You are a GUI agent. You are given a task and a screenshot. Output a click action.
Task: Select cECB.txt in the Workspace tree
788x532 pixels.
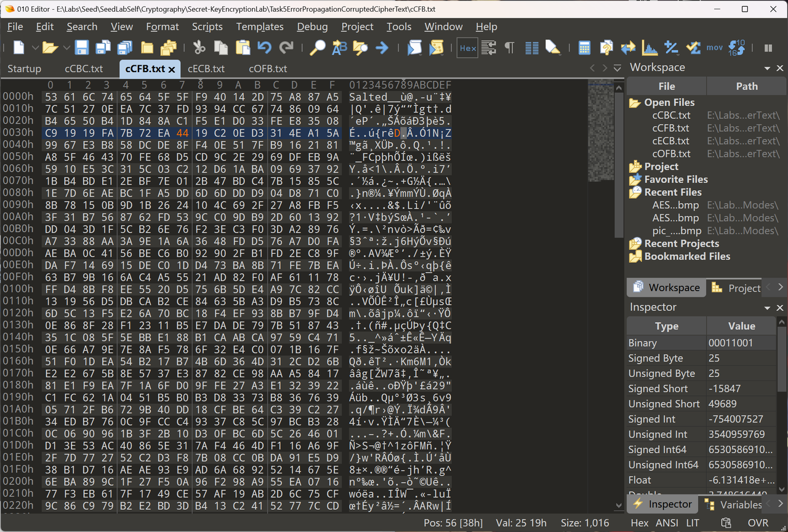click(671, 141)
